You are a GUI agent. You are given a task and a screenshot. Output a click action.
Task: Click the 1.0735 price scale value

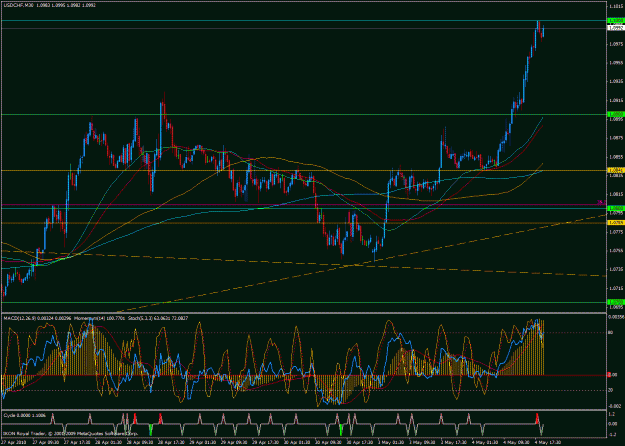[615, 269]
